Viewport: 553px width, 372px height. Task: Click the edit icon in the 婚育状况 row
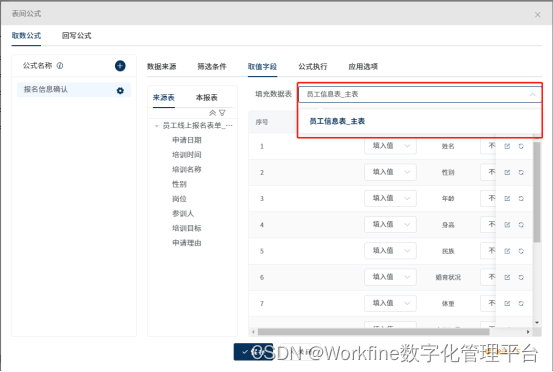tap(507, 277)
